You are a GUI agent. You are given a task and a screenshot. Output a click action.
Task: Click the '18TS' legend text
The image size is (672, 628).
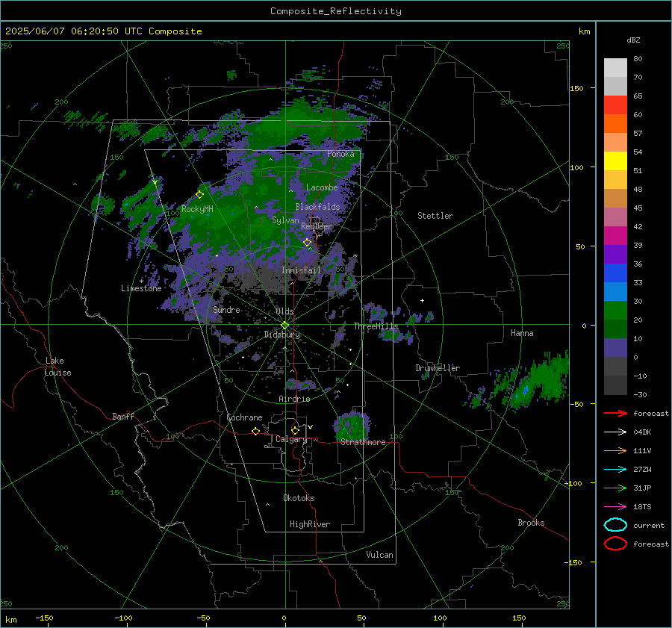(642, 507)
